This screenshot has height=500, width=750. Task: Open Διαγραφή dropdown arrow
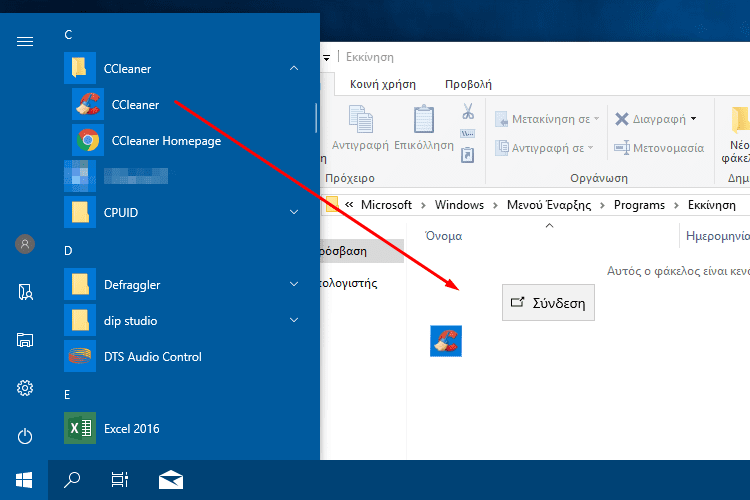pyautogui.click(x=694, y=119)
